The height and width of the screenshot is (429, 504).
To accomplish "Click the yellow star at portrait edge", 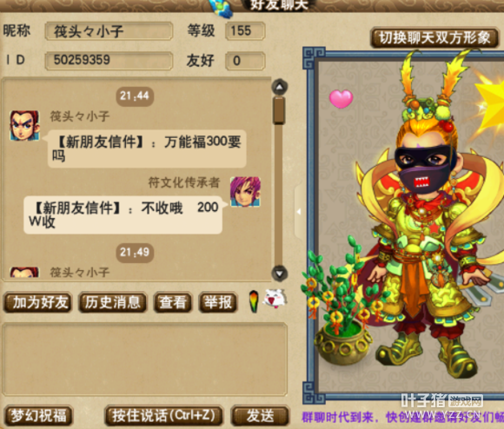I will (489, 102).
